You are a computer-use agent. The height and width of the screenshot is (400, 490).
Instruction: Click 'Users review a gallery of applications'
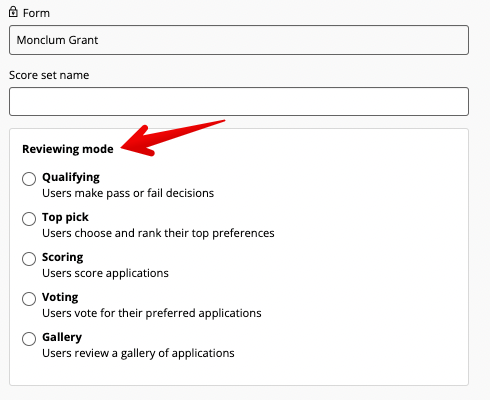click(x=138, y=353)
